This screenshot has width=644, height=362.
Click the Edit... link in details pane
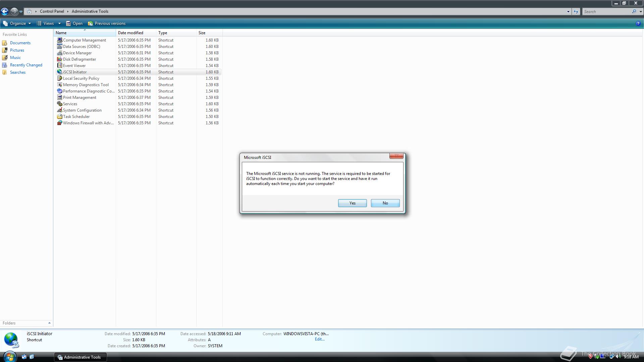(x=320, y=339)
